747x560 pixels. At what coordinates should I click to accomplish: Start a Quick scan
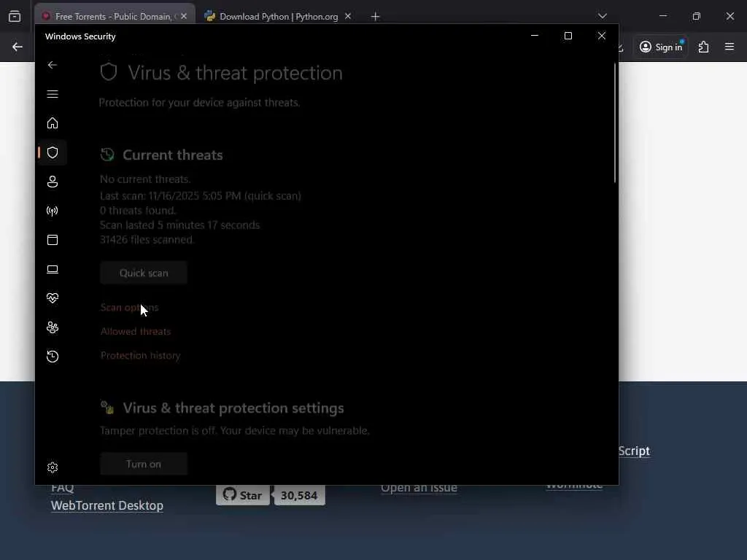[x=144, y=273]
